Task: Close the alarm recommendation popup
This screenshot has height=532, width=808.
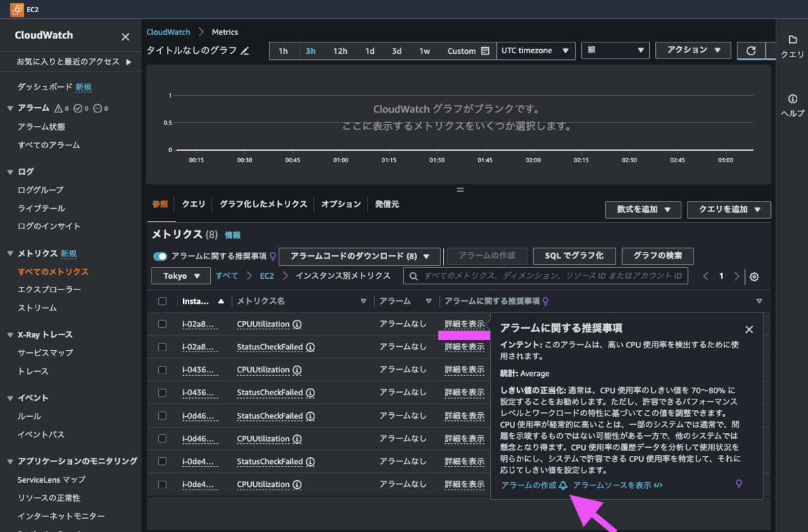Action: [x=749, y=329]
